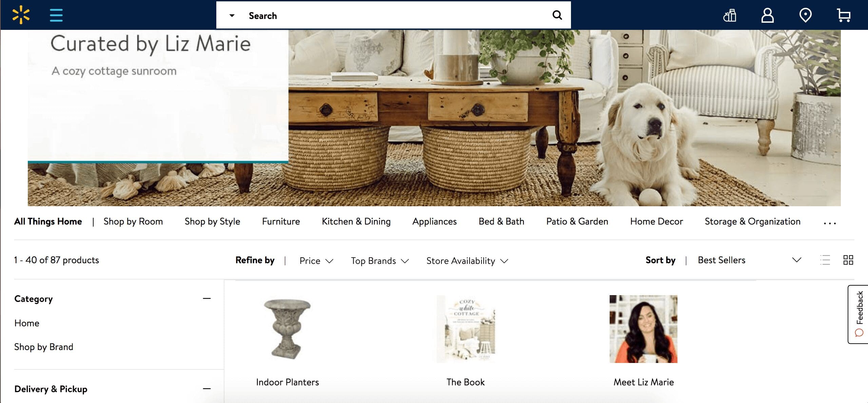Viewport: 868px width, 403px height.
Task: Collapse the Delivery & Pickup section
Action: (207, 389)
